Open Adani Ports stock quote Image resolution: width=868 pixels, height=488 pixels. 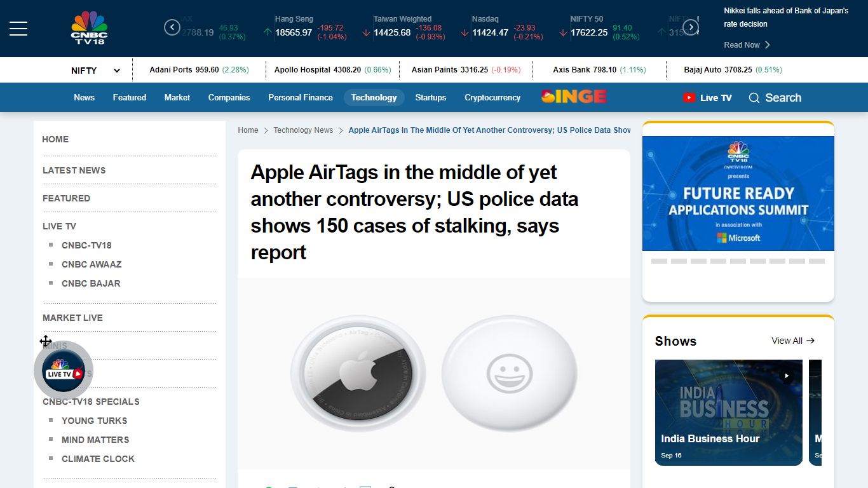[x=199, y=70]
